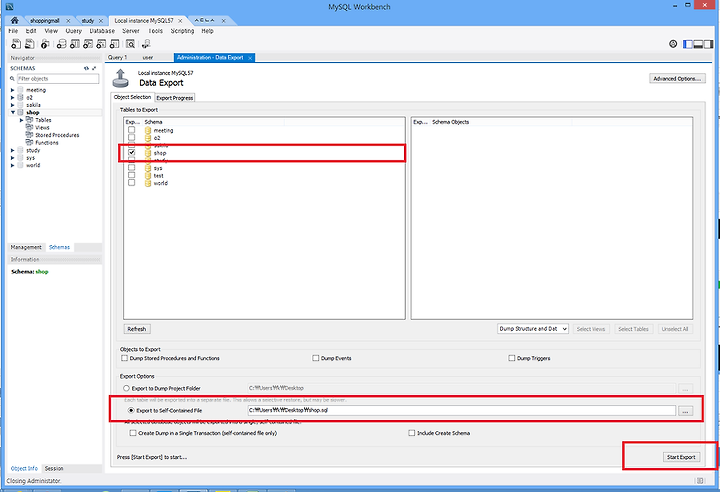Expand the sakila schema in Navigator

[12, 105]
